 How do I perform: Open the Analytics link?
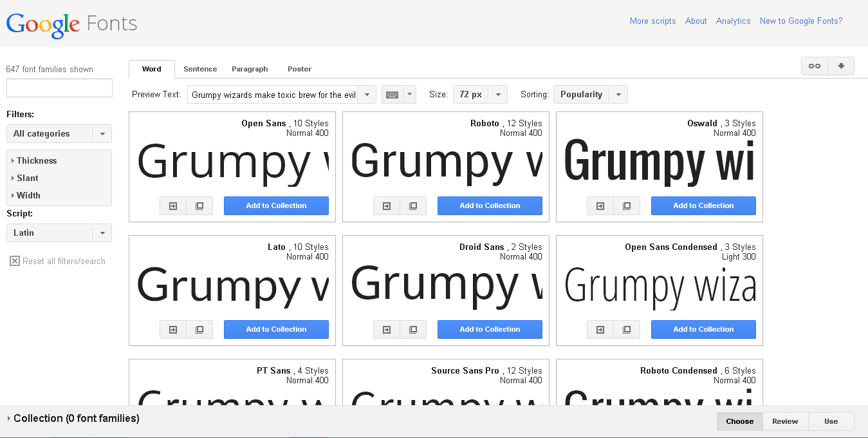pyautogui.click(x=733, y=21)
